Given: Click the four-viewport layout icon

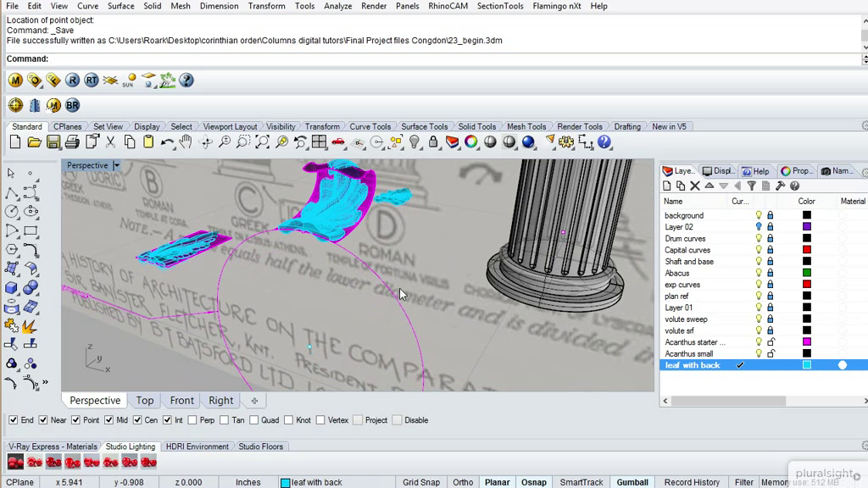Looking at the screenshot, I should tap(319, 142).
